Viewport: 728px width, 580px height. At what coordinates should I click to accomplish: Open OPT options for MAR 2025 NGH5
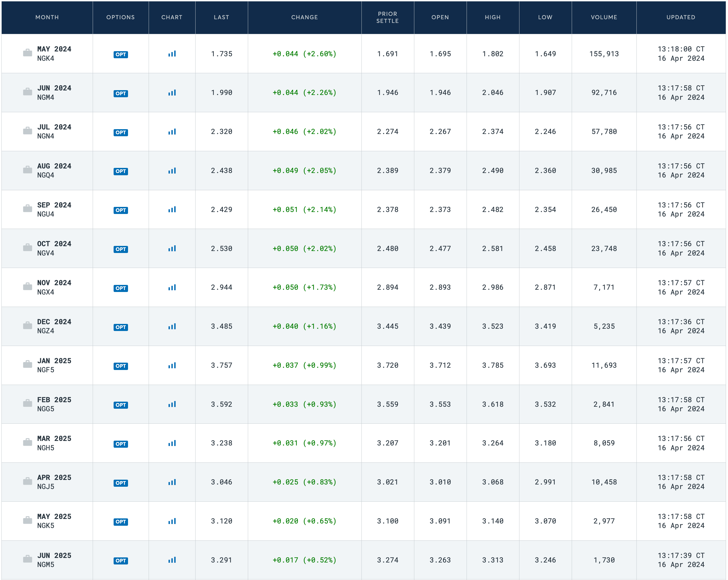tap(121, 444)
